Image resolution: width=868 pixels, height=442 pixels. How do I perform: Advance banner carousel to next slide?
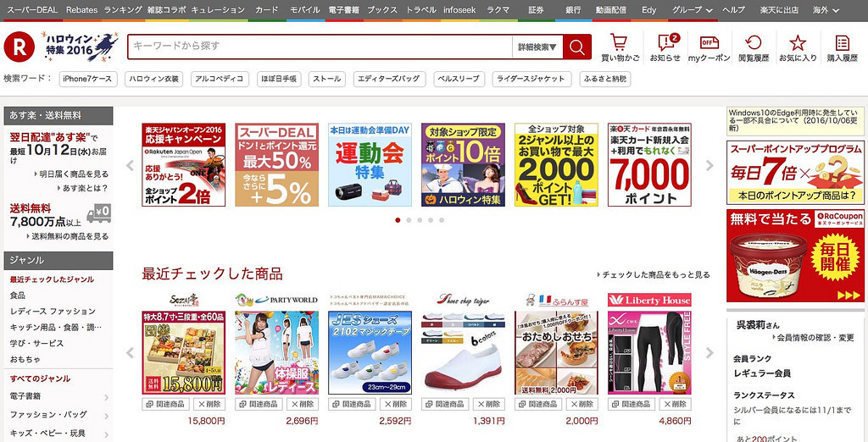[709, 165]
